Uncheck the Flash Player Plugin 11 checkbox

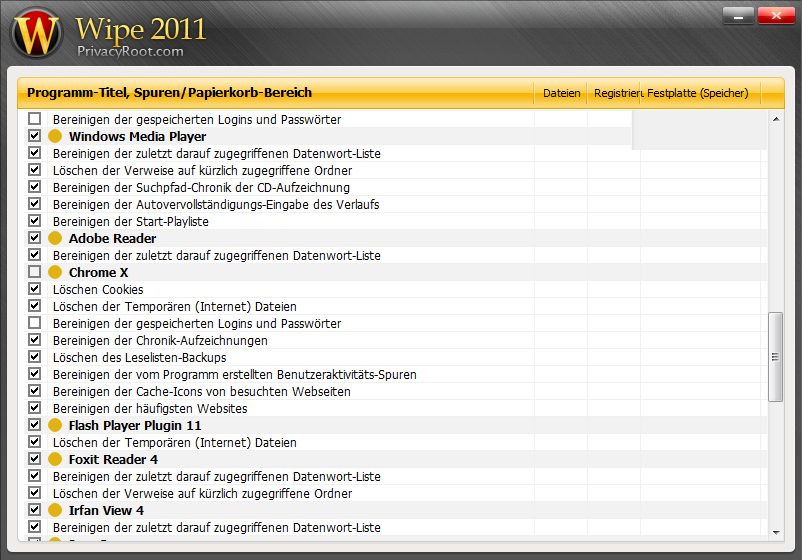pos(34,424)
